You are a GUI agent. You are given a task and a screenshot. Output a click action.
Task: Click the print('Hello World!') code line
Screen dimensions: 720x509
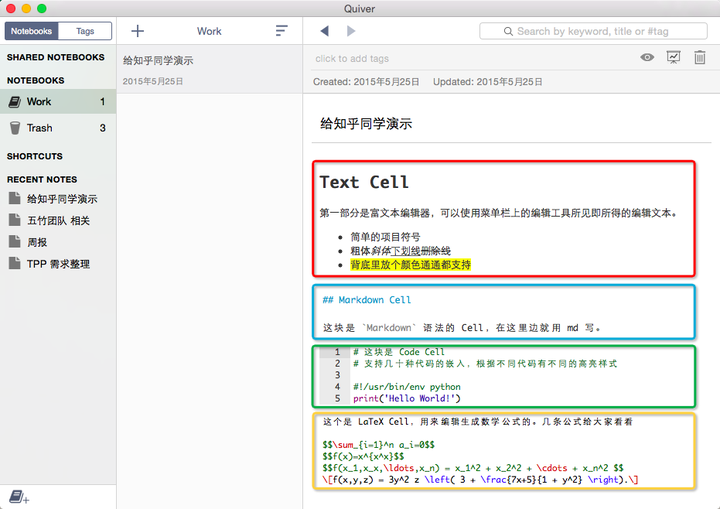406,398
